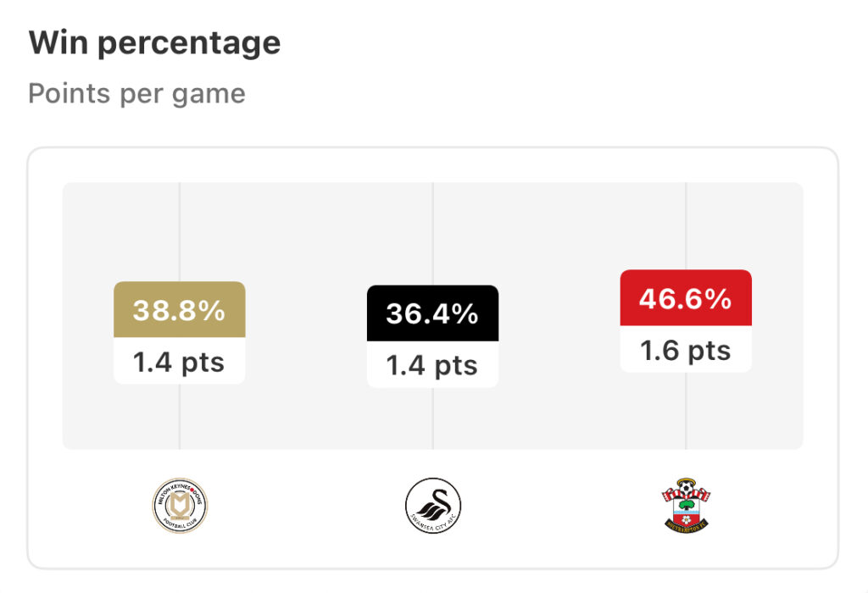Click the vertical gridline above Swansea marker
Image resolution: width=868 pixels, height=593 pixels.
pos(433,234)
